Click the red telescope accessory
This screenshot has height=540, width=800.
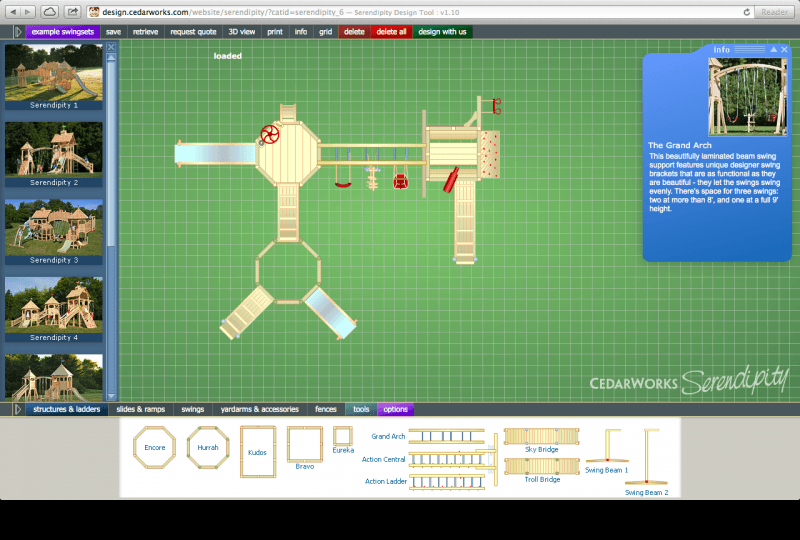click(451, 180)
